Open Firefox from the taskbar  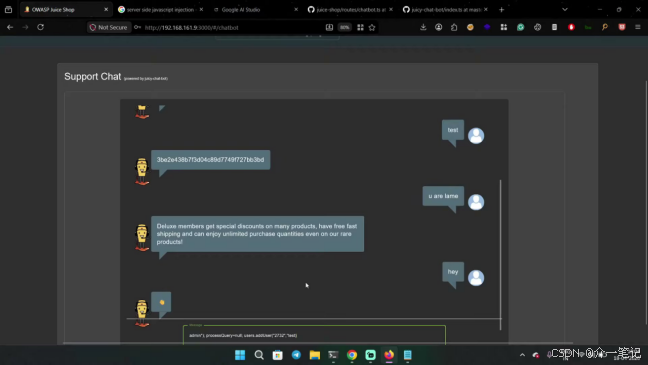tap(389, 355)
